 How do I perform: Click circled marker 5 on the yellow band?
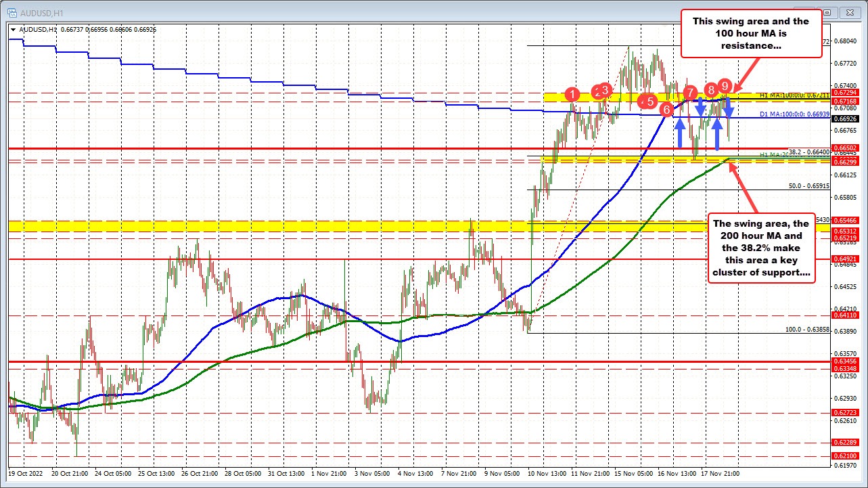click(649, 102)
